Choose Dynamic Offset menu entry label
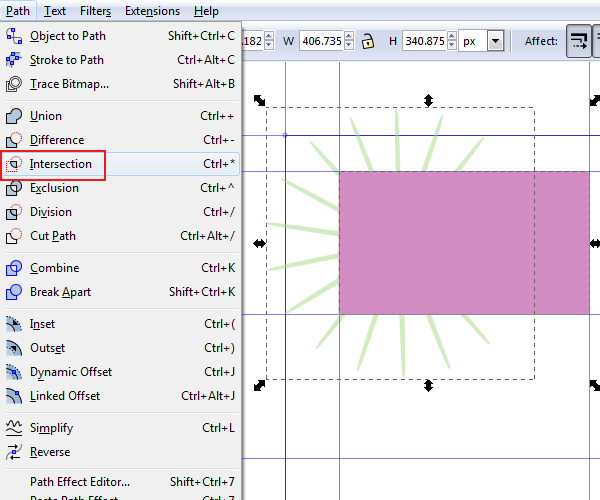Screen dimensions: 600x500 (71, 372)
